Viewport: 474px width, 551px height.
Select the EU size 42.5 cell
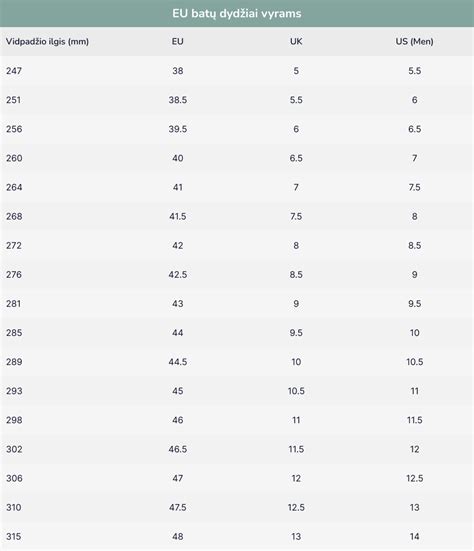tap(177, 275)
